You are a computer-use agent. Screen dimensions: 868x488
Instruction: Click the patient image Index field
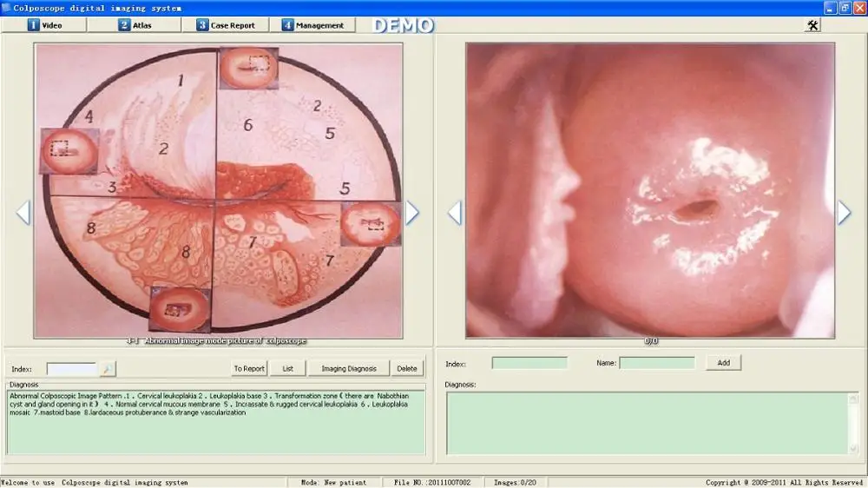coord(529,363)
